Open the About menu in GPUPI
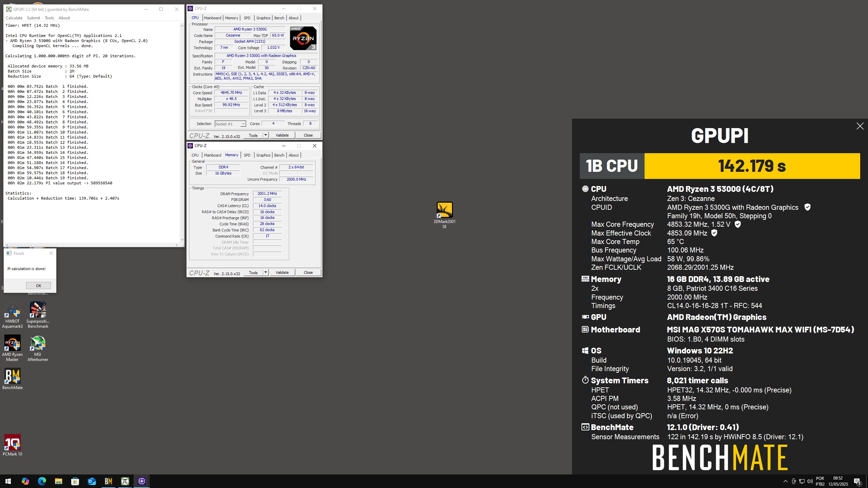The height and width of the screenshot is (488, 868). point(64,18)
